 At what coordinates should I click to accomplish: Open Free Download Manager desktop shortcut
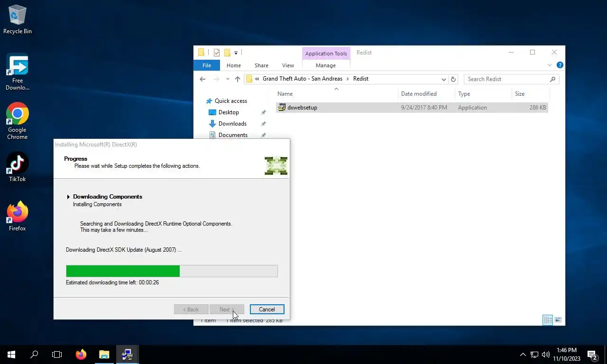click(x=17, y=72)
